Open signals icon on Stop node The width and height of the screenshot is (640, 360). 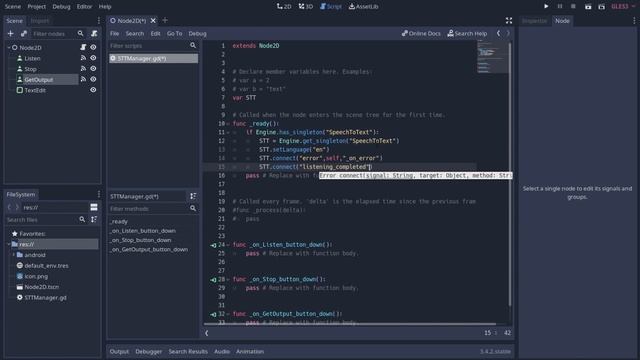(83, 69)
